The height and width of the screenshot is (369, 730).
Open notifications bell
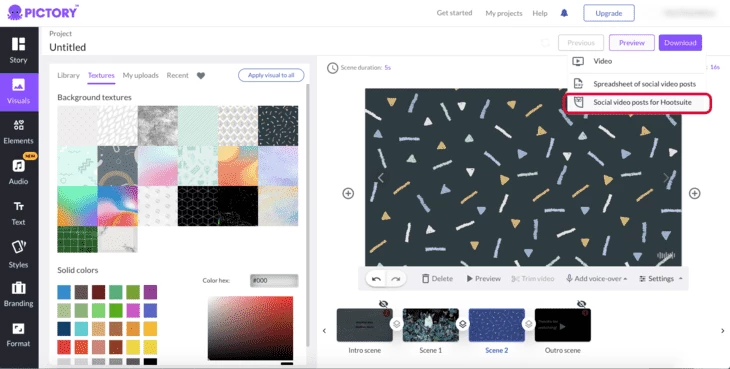564,13
